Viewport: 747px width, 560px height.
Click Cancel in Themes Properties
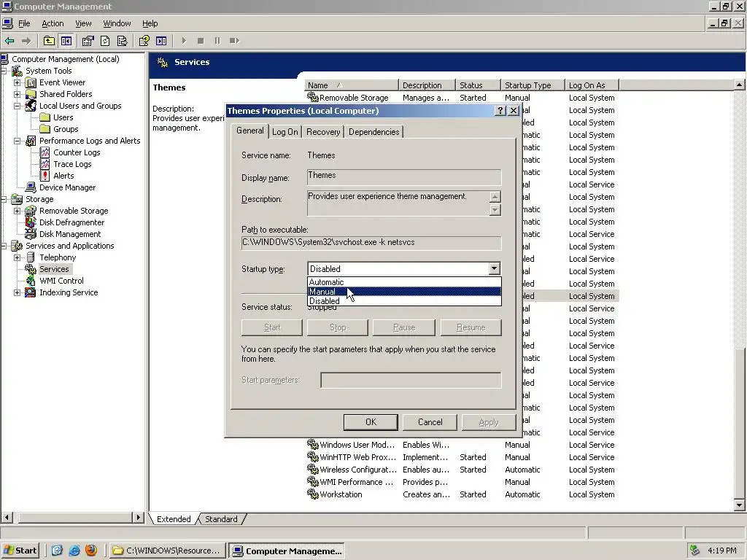[x=430, y=422]
